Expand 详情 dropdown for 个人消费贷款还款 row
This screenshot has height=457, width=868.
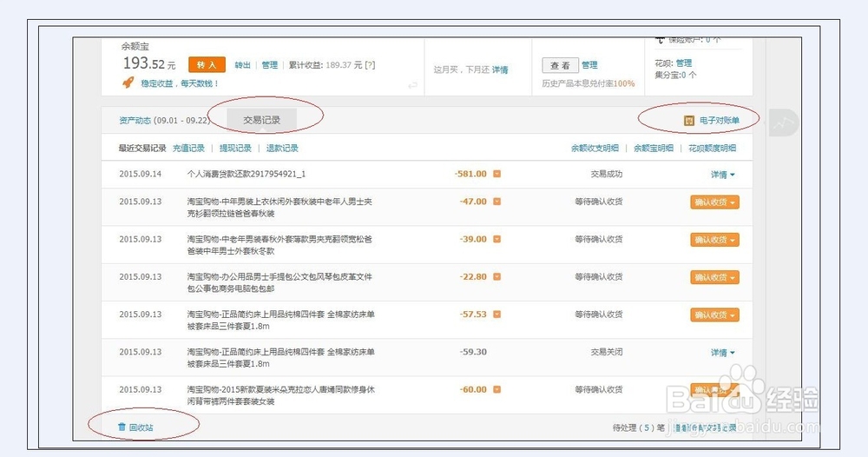pyautogui.click(x=723, y=175)
